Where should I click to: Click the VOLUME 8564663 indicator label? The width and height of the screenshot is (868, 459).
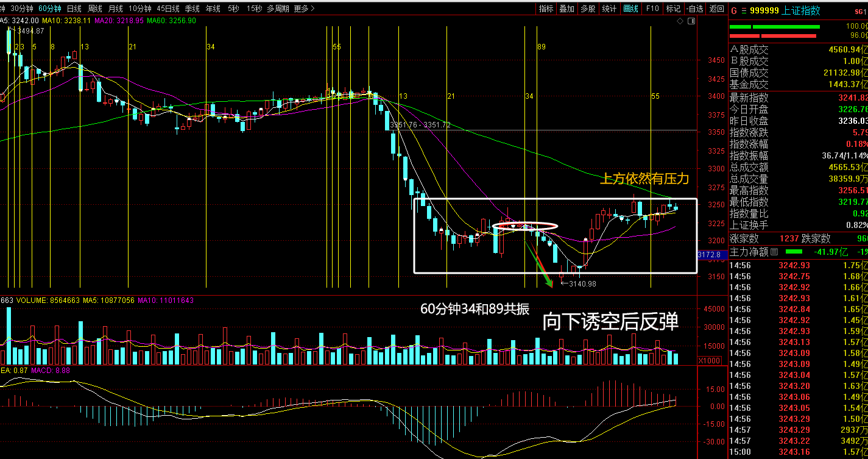48,301
